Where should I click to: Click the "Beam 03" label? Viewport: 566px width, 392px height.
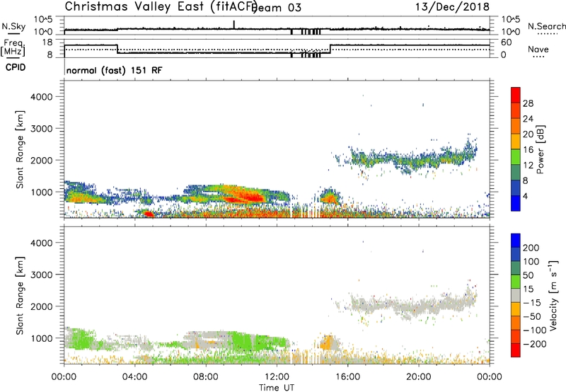(277, 8)
